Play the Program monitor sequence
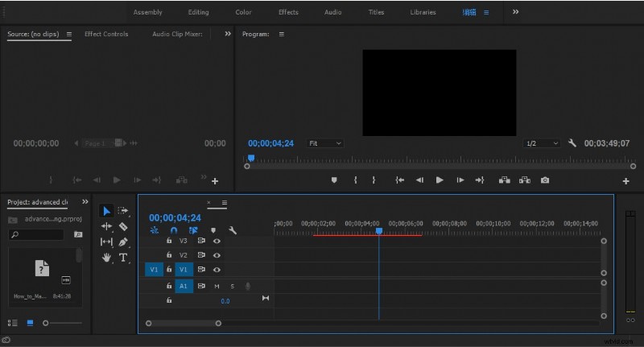 tap(440, 180)
